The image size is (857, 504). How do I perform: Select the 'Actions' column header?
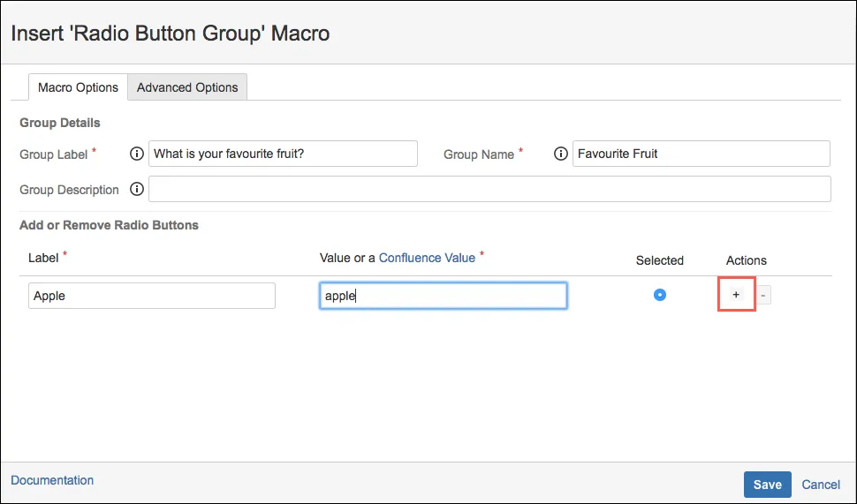(746, 260)
